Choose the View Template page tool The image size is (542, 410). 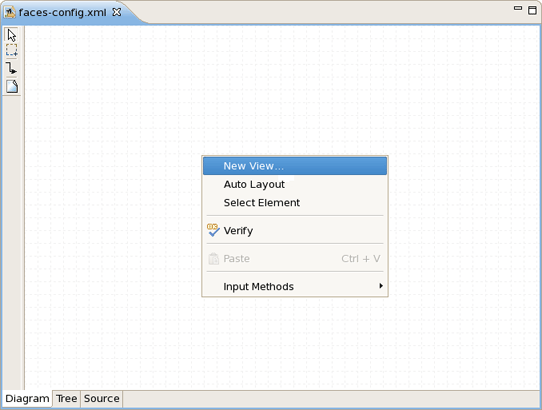pos(12,86)
